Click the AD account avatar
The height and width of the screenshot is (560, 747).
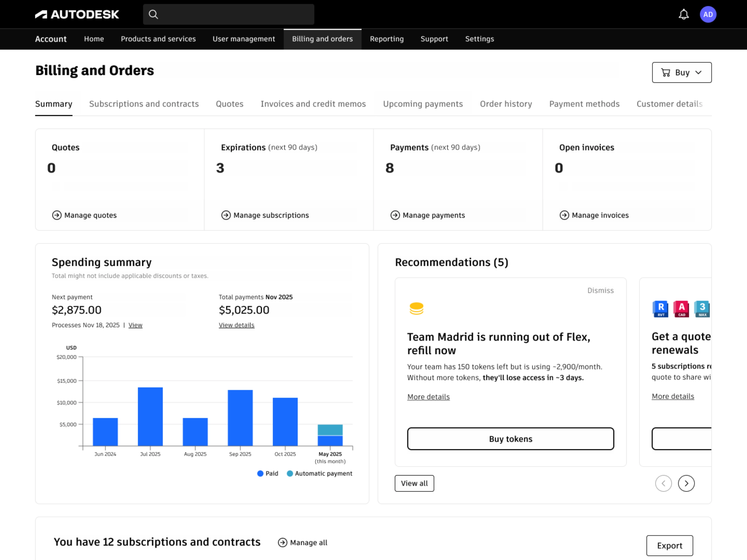coord(708,14)
